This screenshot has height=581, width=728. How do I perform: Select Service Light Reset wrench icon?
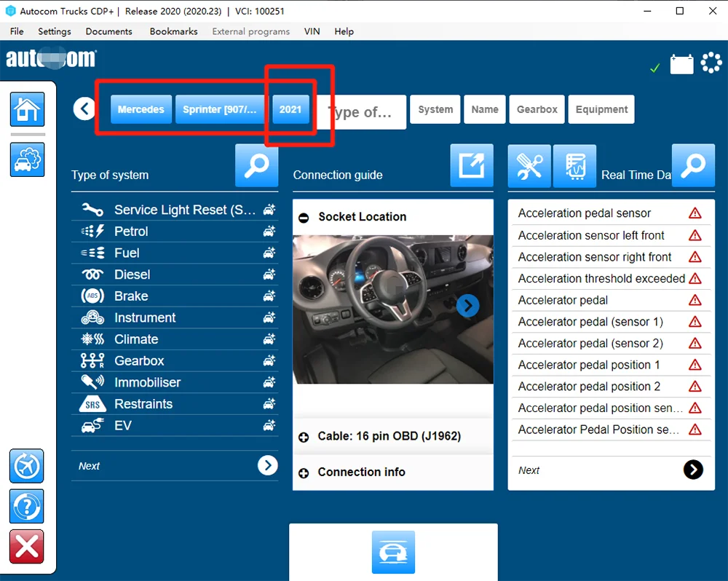92,210
